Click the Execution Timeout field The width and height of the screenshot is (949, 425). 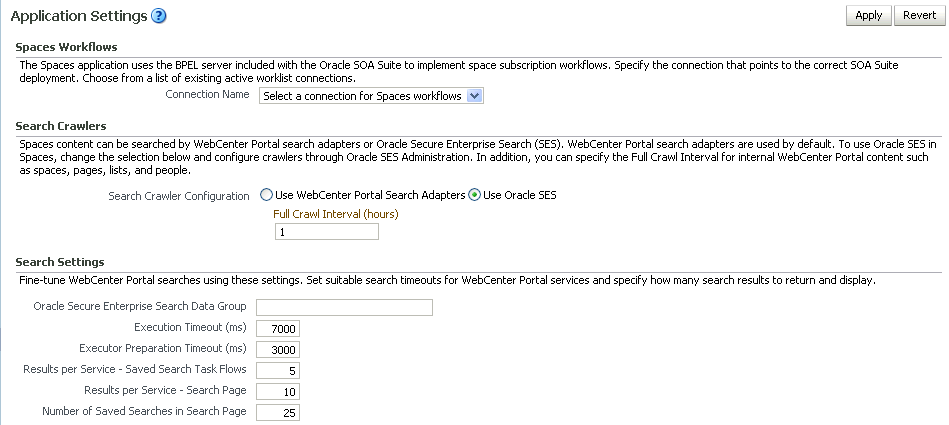pos(278,328)
